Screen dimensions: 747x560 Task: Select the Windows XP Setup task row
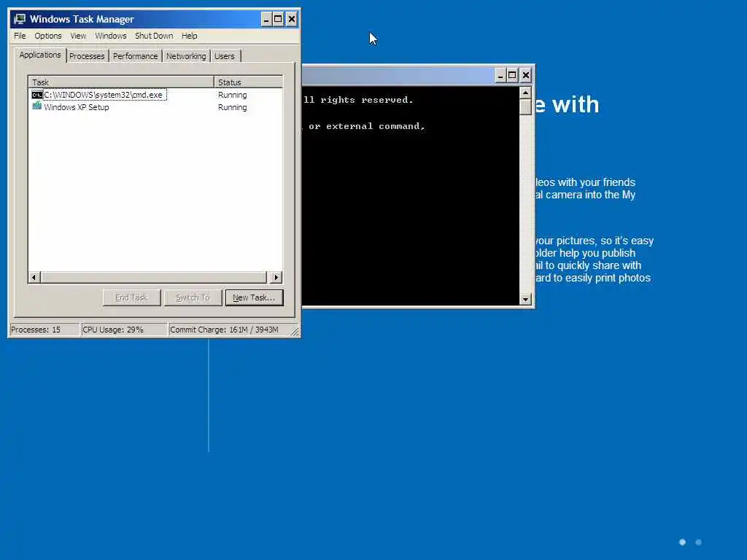155,107
